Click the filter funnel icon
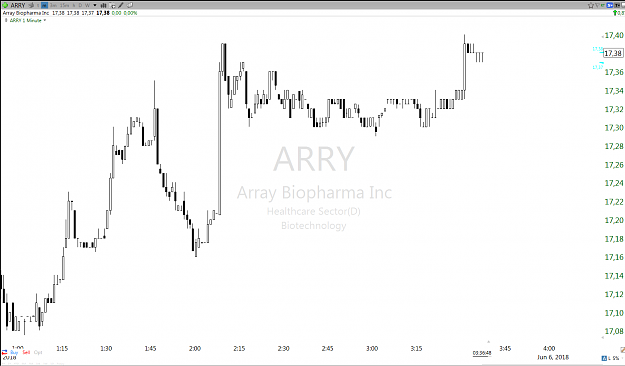Image resolution: width=625 pixels, height=366 pixels. [x=597, y=5]
